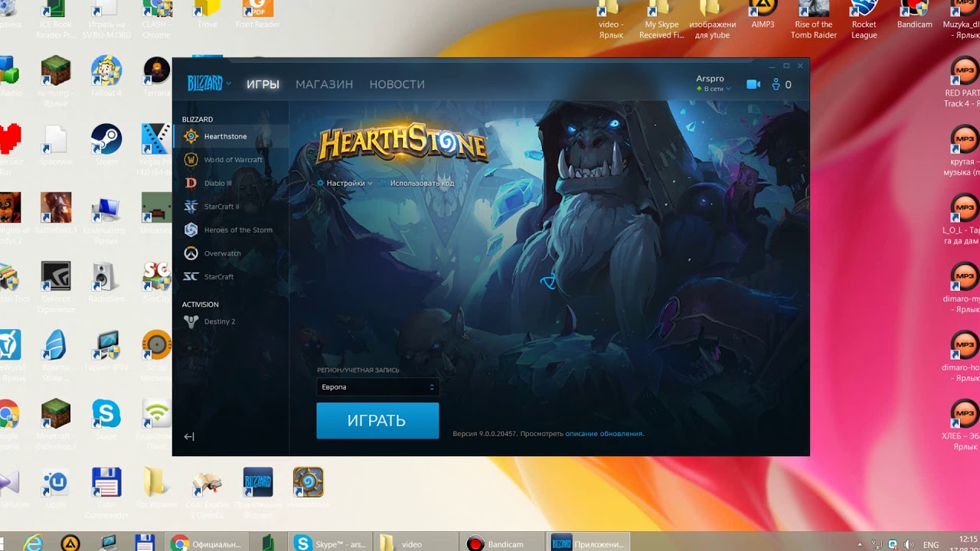Open the Rosetta Stone desktop shortcut
This screenshot has height=551, width=980.
(x=56, y=357)
